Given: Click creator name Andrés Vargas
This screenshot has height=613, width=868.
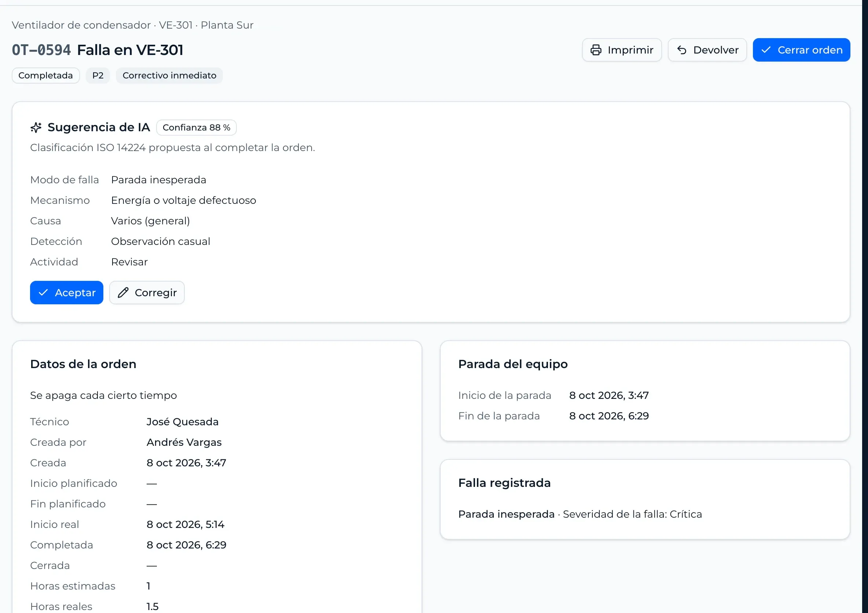Looking at the screenshot, I should (x=184, y=442).
